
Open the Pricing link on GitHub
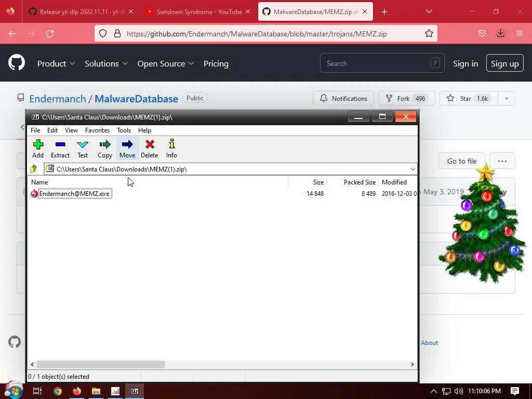216,64
